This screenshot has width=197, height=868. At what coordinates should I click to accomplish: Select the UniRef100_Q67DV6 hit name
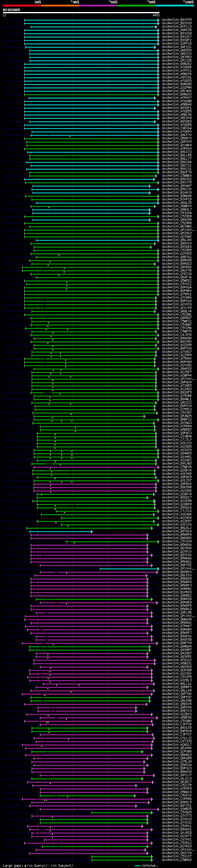(177, 548)
